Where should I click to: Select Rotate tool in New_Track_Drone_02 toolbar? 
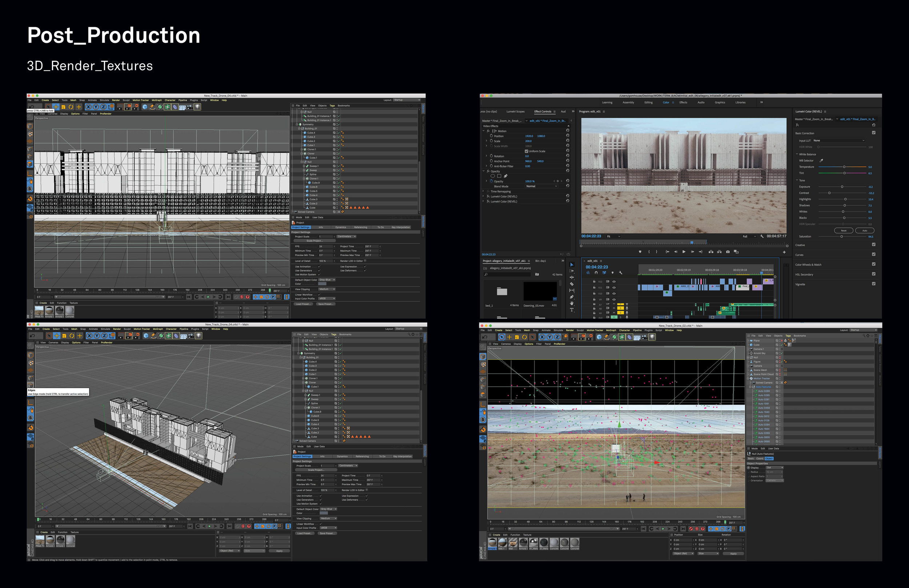pos(524,337)
